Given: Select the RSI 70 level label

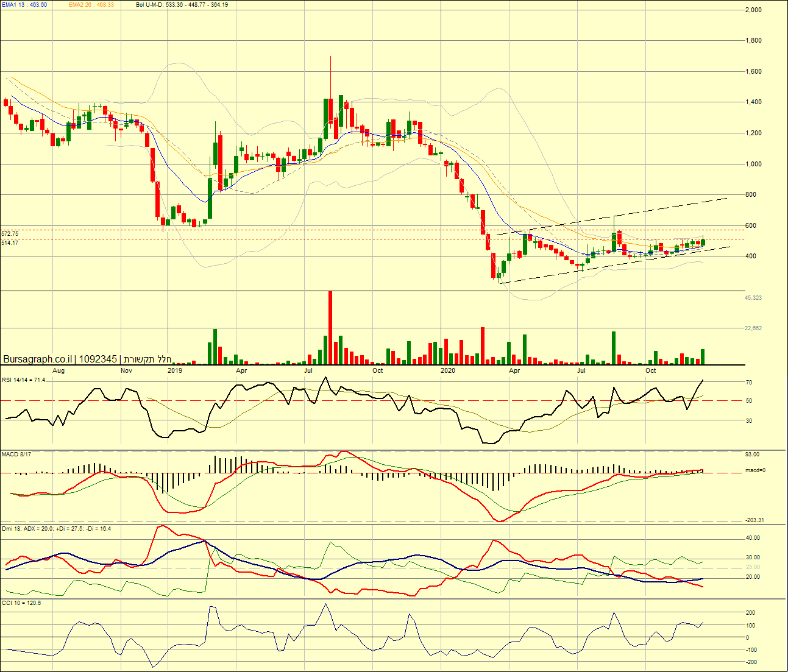Looking at the screenshot, I should pyautogui.click(x=749, y=383).
